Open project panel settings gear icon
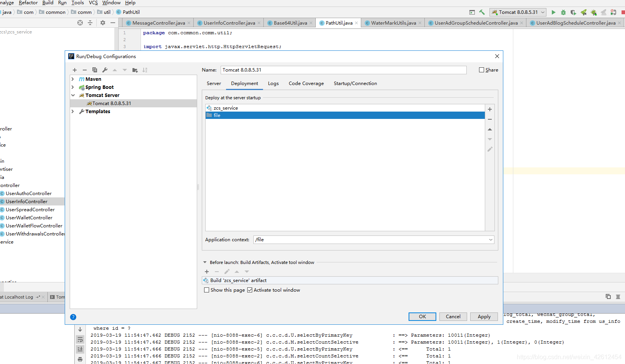The width and height of the screenshot is (625, 364). pos(103,23)
